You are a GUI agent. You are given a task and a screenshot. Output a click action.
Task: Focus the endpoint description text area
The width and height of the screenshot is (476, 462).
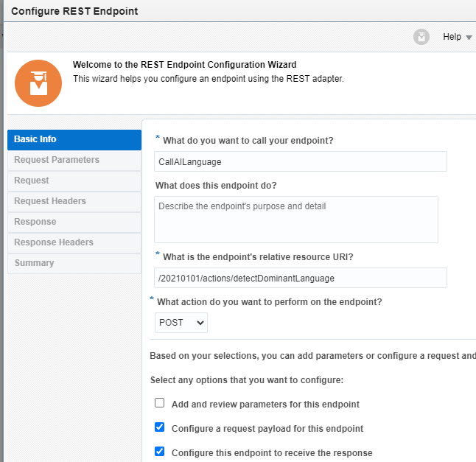[x=296, y=219]
